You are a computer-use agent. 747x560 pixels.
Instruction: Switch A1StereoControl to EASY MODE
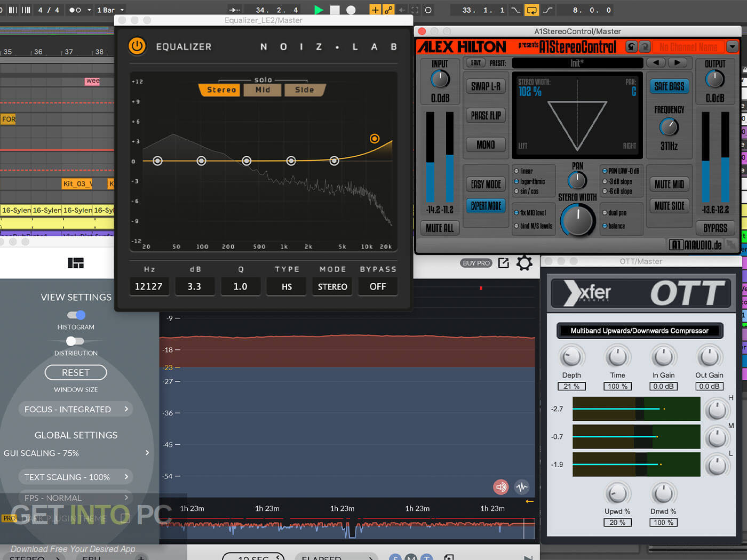pyautogui.click(x=486, y=184)
